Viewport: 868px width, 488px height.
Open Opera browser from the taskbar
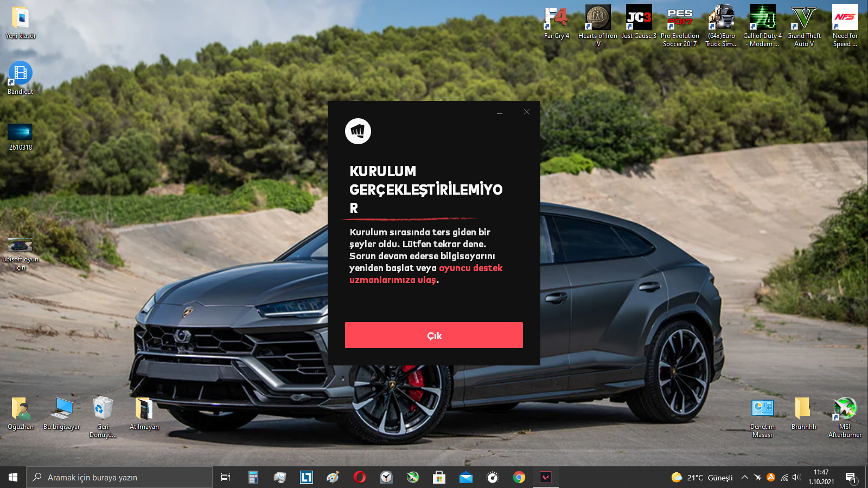coord(360,477)
